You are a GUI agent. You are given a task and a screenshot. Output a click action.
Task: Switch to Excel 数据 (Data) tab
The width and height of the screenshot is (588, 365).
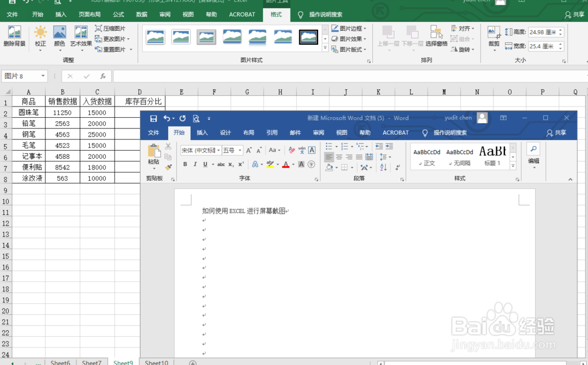(142, 15)
